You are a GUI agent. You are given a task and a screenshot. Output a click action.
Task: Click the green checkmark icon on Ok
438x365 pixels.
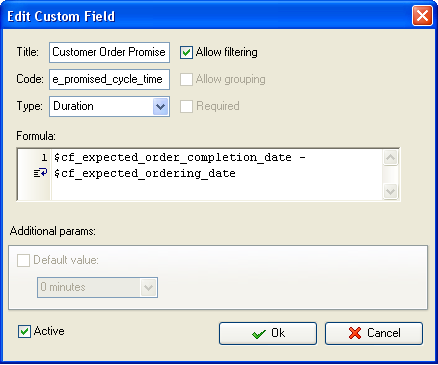[x=259, y=334]
